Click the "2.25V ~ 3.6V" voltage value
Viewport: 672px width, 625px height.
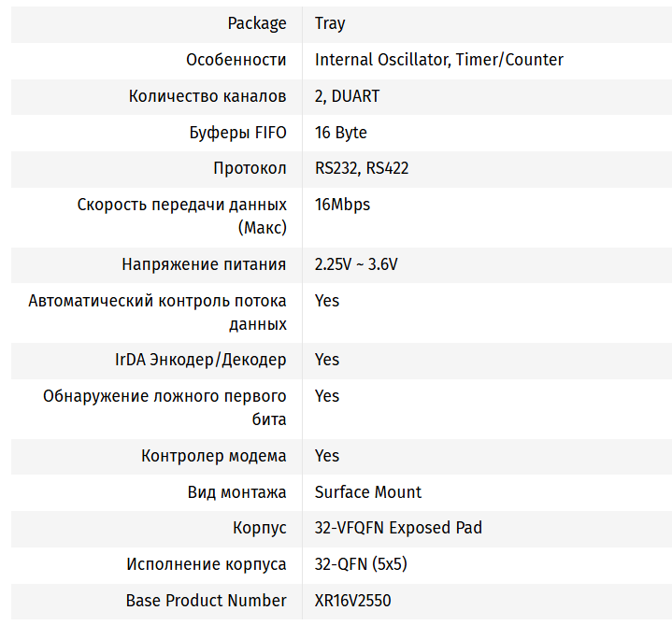point(356,264)
